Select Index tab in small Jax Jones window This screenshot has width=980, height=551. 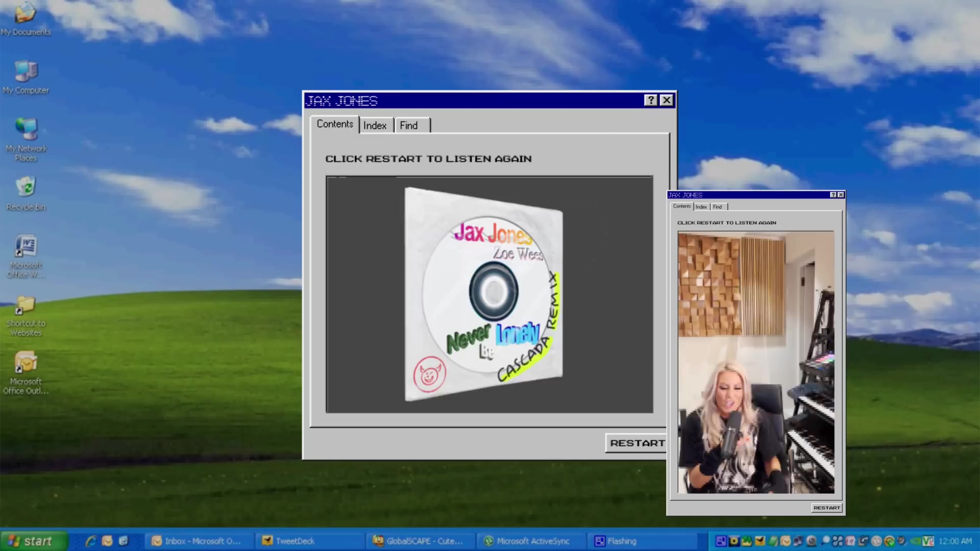tap(701, 207)
